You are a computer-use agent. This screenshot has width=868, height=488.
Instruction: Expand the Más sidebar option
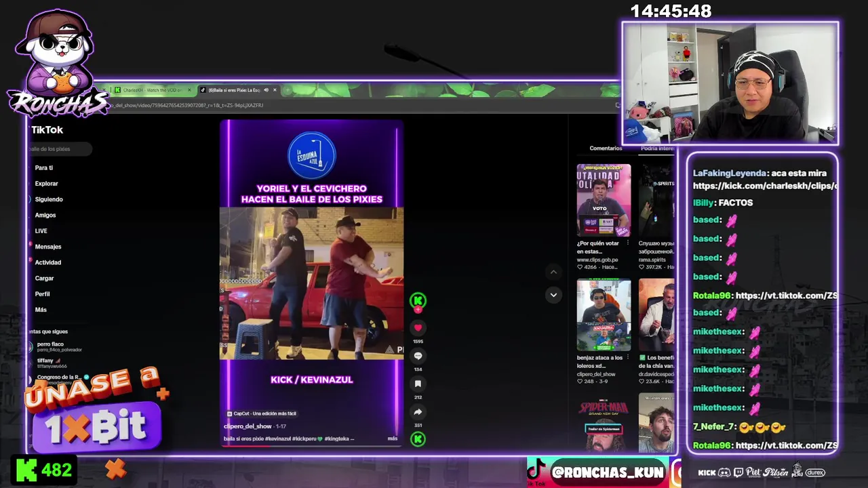(41, 310)
